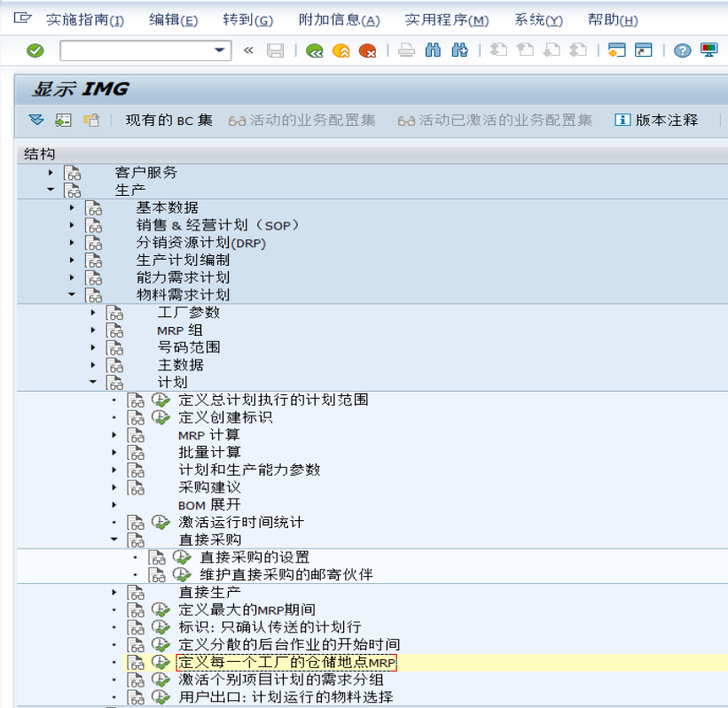Image resolution: width=728 pixels, height=708 pixels.
Task: Open the 编辑(E) menu
Action: pos(173,20)
